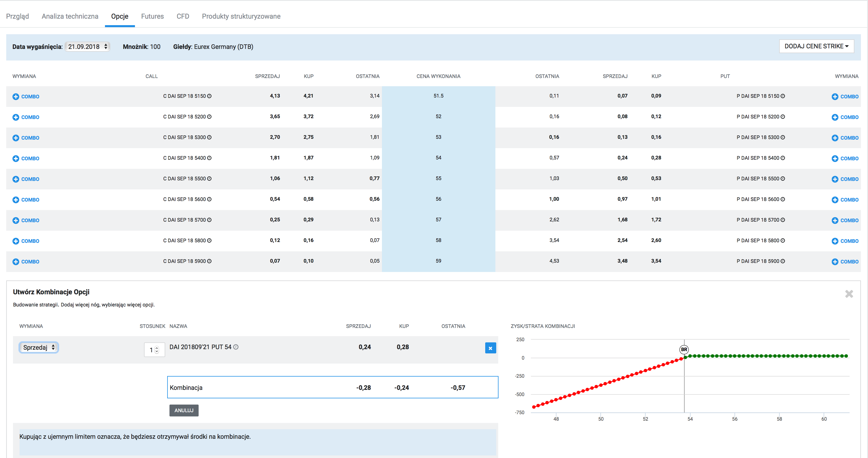Viewport: 868px width, 458px height.
Task: Open the Produkty strukturyzowane tab
Action: tap(241, 16)
